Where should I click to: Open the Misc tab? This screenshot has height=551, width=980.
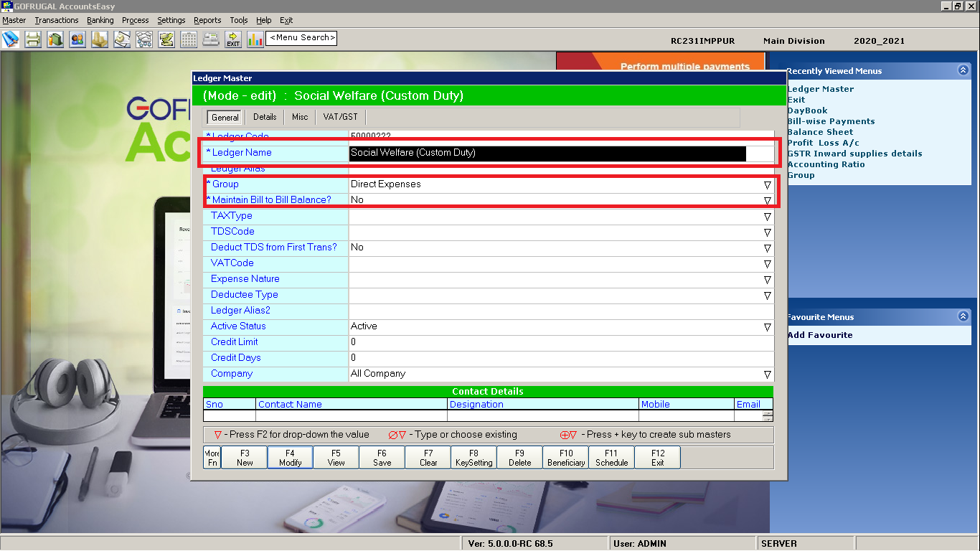(300, 117)
